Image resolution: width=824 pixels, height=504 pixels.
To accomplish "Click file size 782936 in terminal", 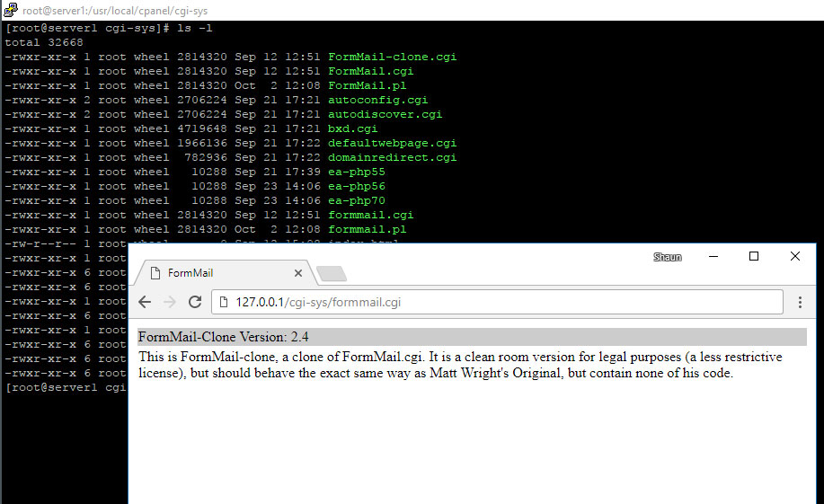I will [206, 157].
